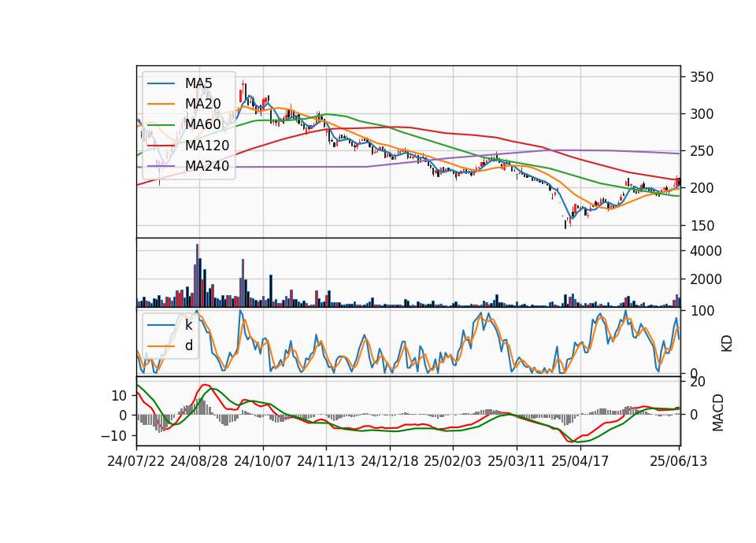Click the 24/07/22 date axis label

point(136,461)
